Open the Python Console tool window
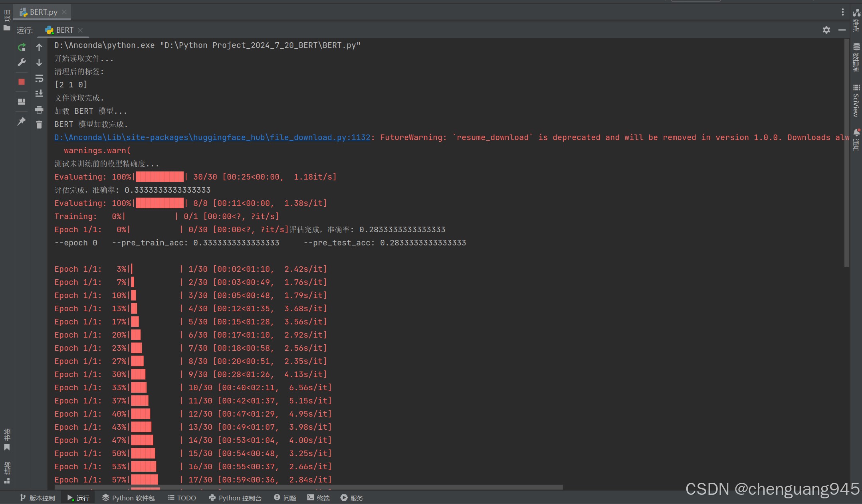 [236, 498]
